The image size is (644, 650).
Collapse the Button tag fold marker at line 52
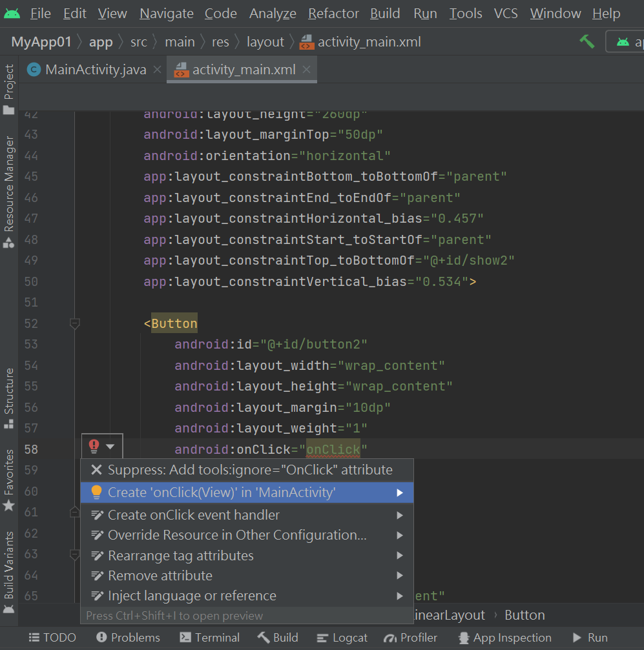[x=75, y=323]
